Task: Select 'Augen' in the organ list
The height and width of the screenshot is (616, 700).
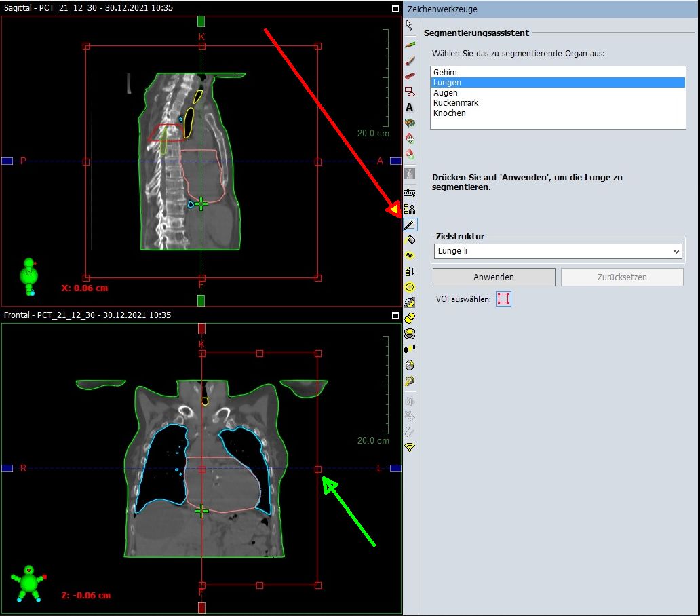Action: tap(445, 93)
